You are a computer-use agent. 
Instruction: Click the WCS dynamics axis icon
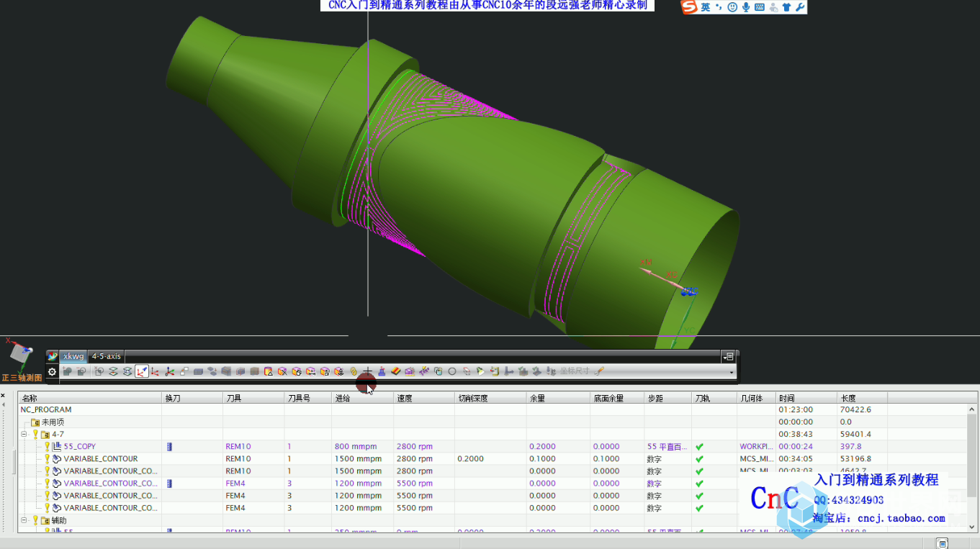141,371
